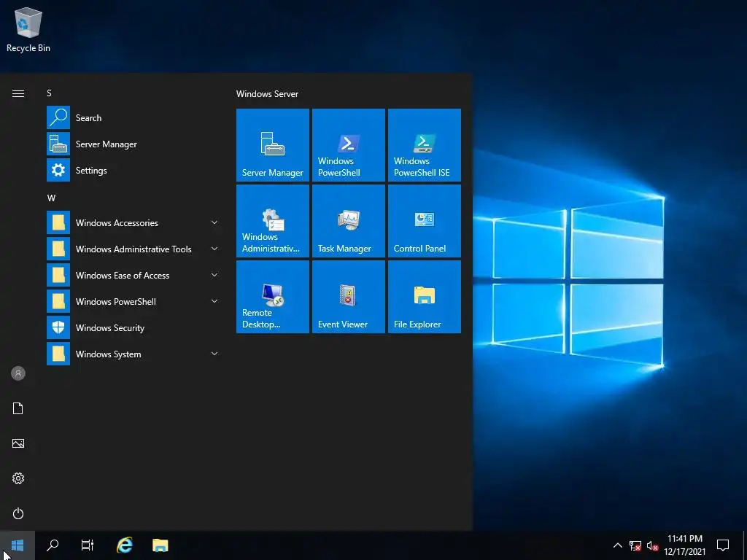
Task: Open Settings from the app list
Action: tap(133, 170)
